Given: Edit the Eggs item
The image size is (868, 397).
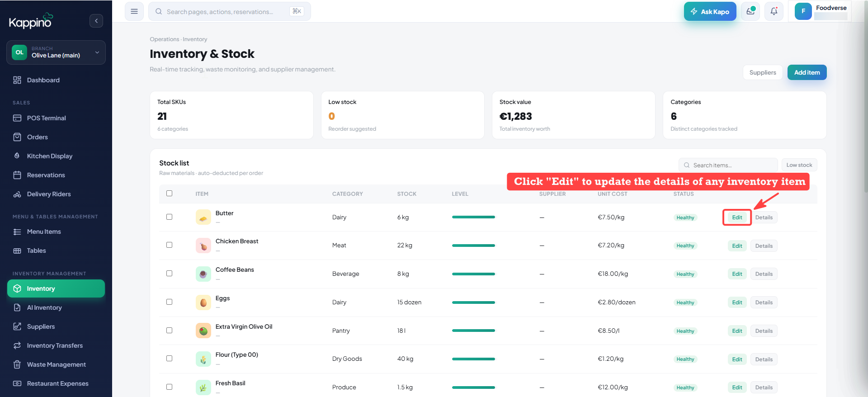Looking at the screenshot, I should pos(737,302).
